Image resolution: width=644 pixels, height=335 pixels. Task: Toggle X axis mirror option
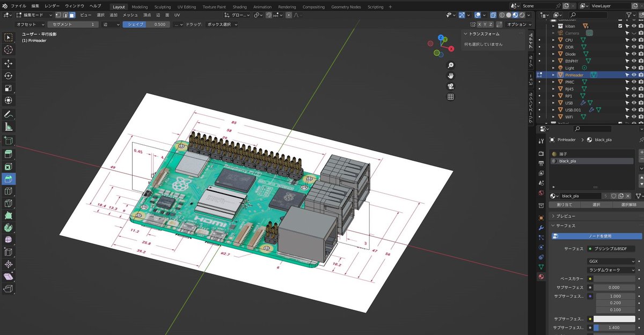click(479, 24)
